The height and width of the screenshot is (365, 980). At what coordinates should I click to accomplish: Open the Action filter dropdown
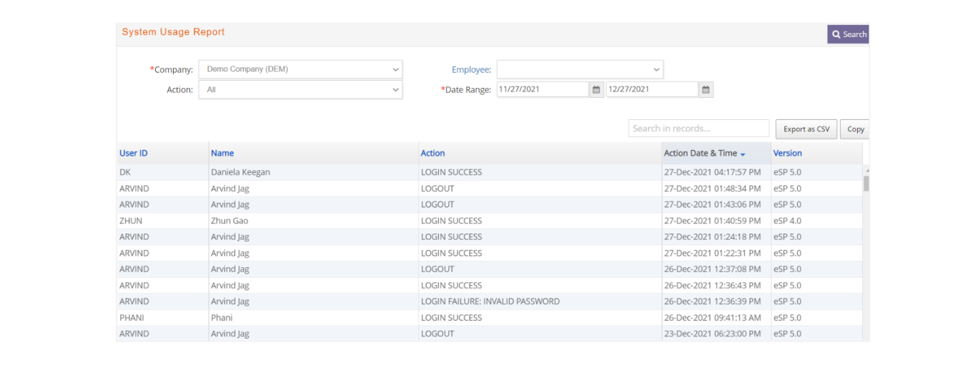301,90
